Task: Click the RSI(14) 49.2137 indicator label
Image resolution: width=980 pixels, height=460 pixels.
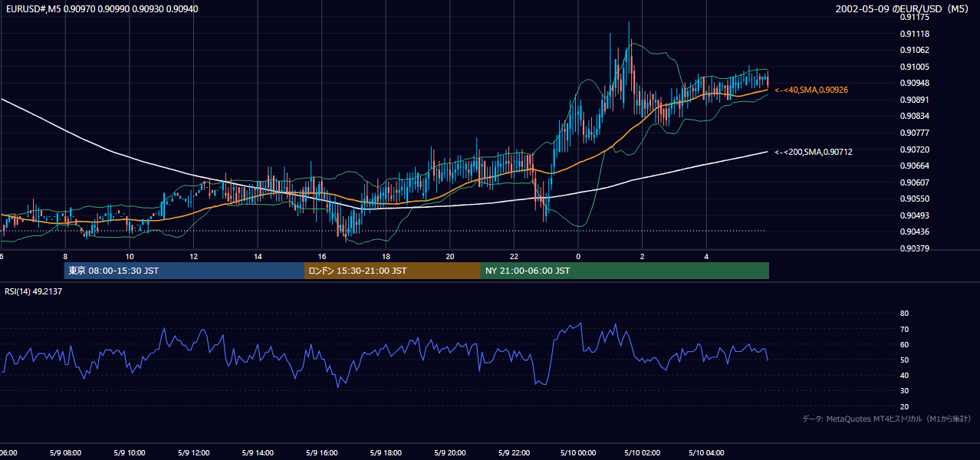Action: (34, 291)
